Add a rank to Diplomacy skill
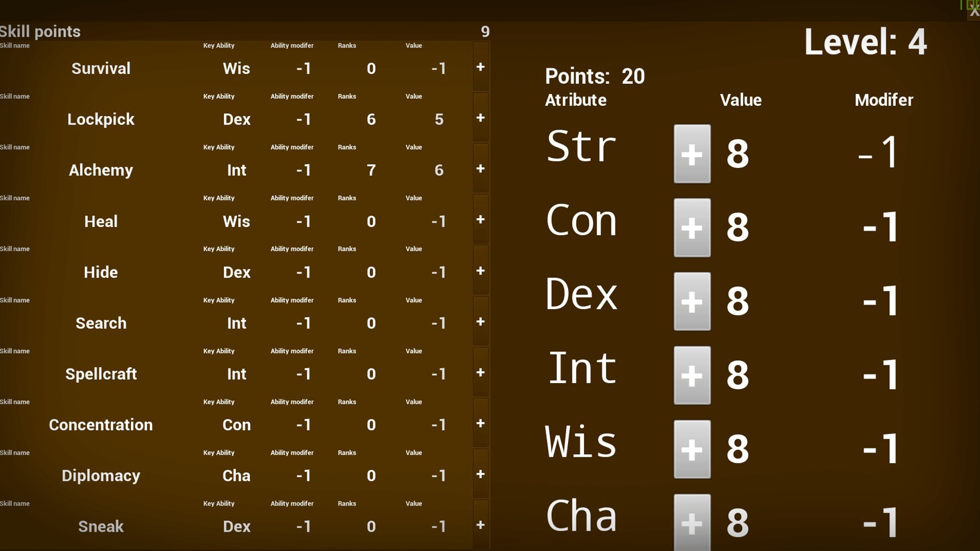The image size is (980, 551). pyautogui.click(x=480, y=474)
